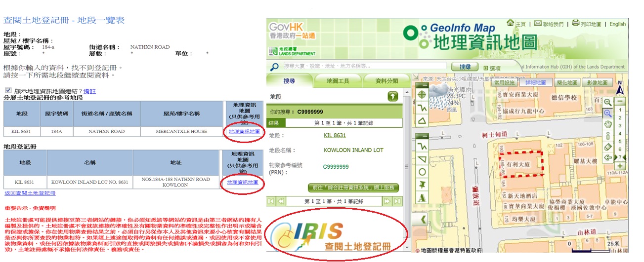The width and height of the screenshot is (644, 262).
Task: Select the triangle area measure tool
Action: click(422, 121)
